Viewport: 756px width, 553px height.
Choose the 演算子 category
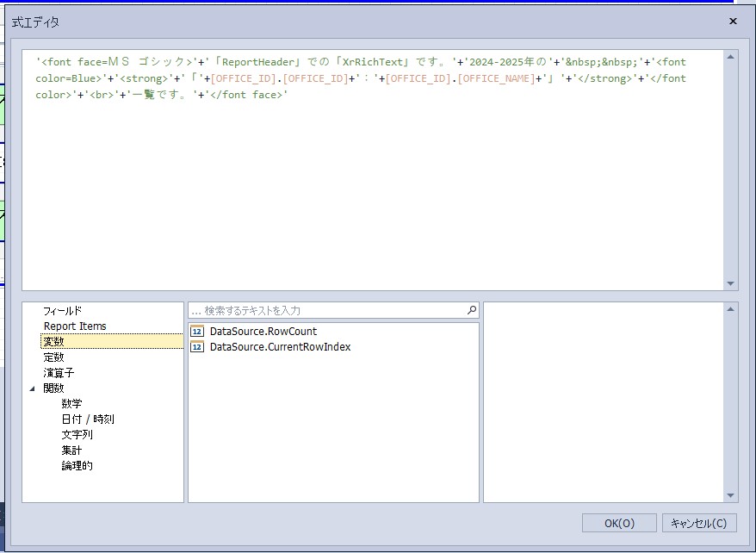[59, 373]
